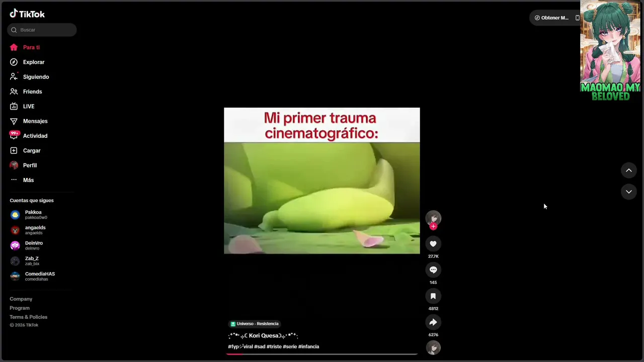Click the share count 6276

pyautogui.click(x=433, y=335)
